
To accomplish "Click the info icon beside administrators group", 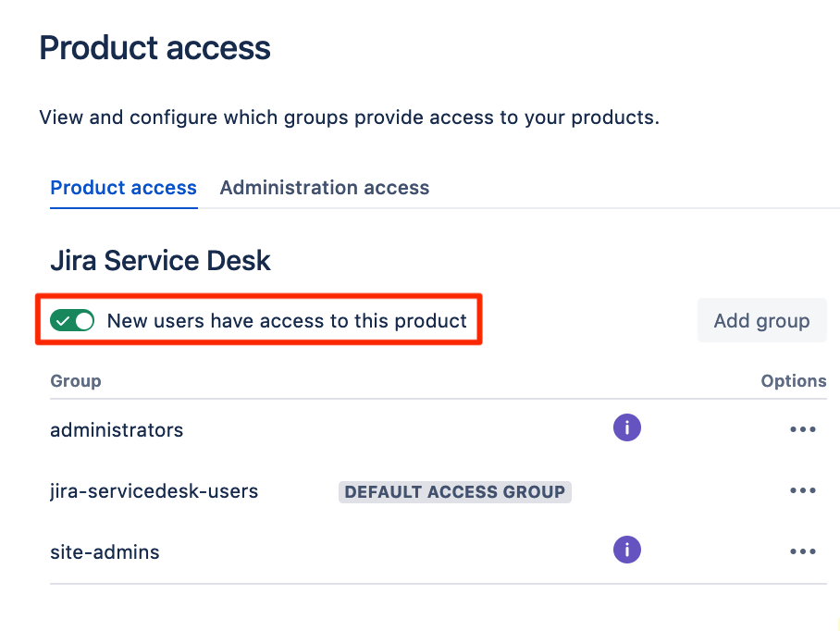I will click(x=626, y=427).
